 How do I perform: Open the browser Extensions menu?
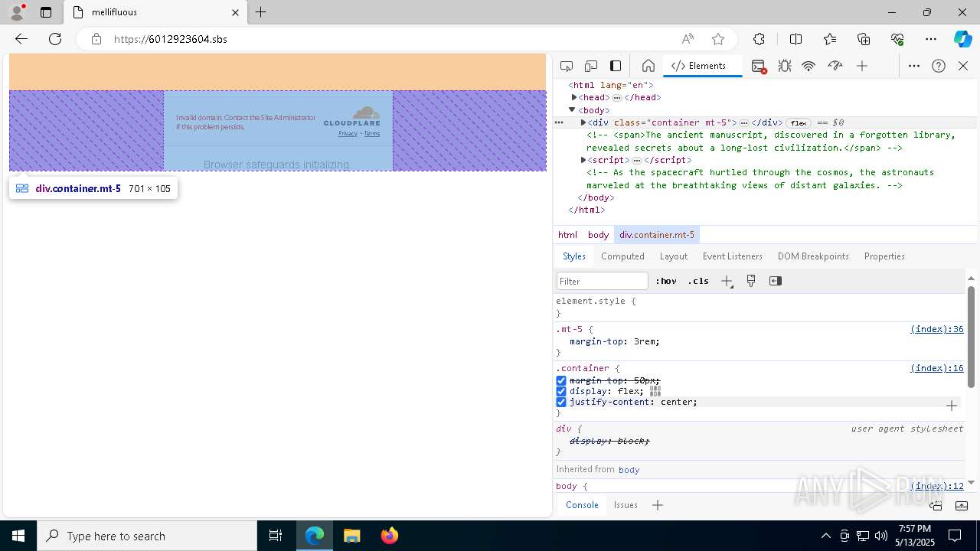click(x=759, y=39)
